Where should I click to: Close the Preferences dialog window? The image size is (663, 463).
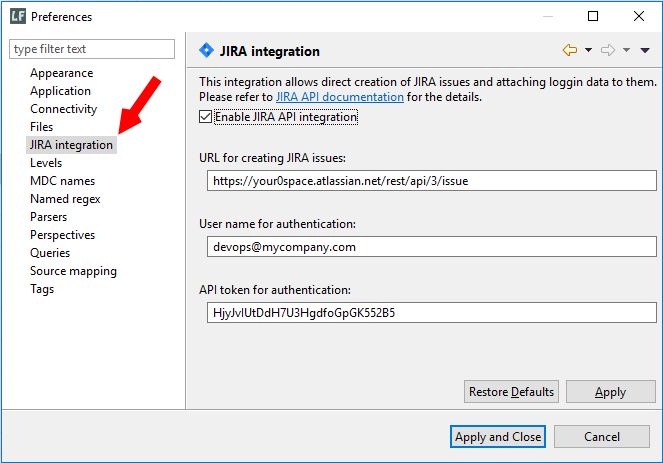639,16
